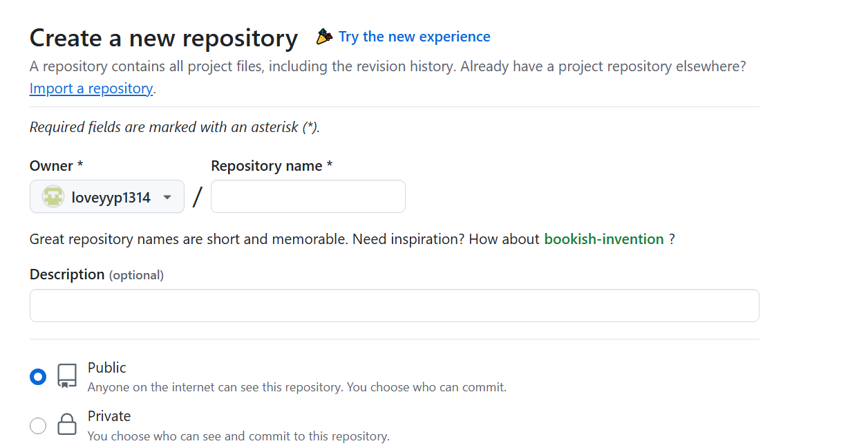
Task: Click the Create a new repository heading
Action: 164,38
